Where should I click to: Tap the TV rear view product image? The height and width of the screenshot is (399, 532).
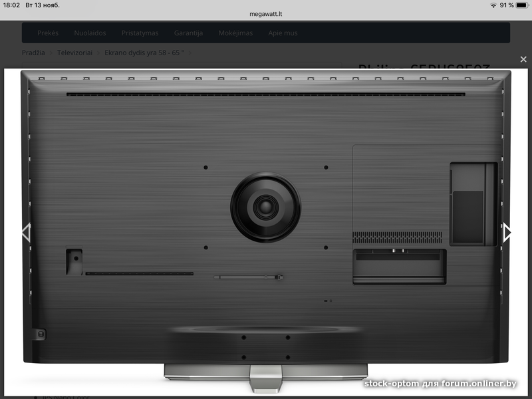(265, 231)
